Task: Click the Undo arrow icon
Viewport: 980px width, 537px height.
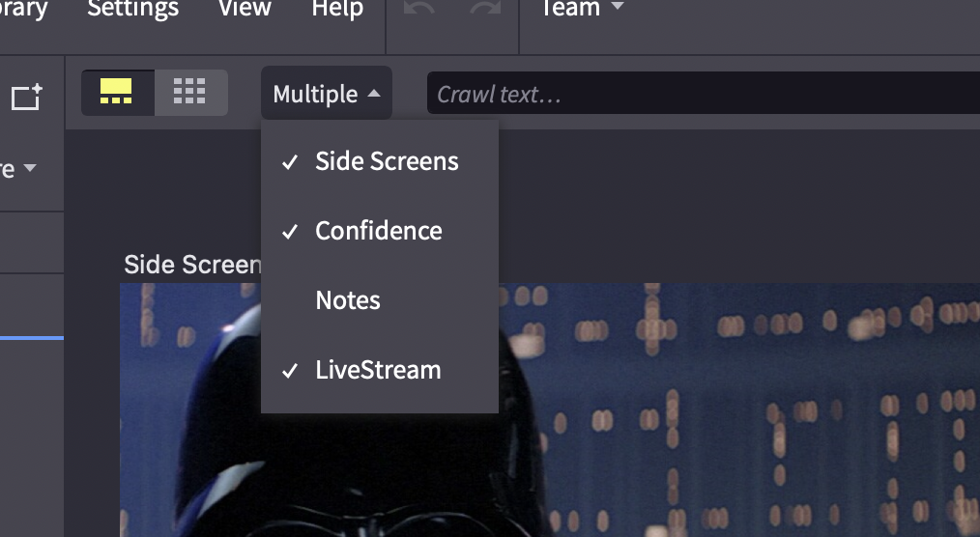Action: pyautogui.click(x=418, y=9)
